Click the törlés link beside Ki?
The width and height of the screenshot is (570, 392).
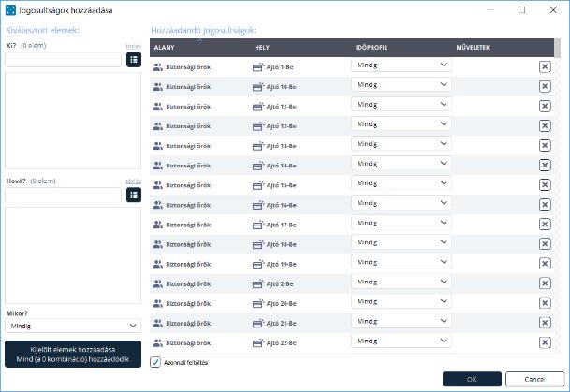[134, 46]
